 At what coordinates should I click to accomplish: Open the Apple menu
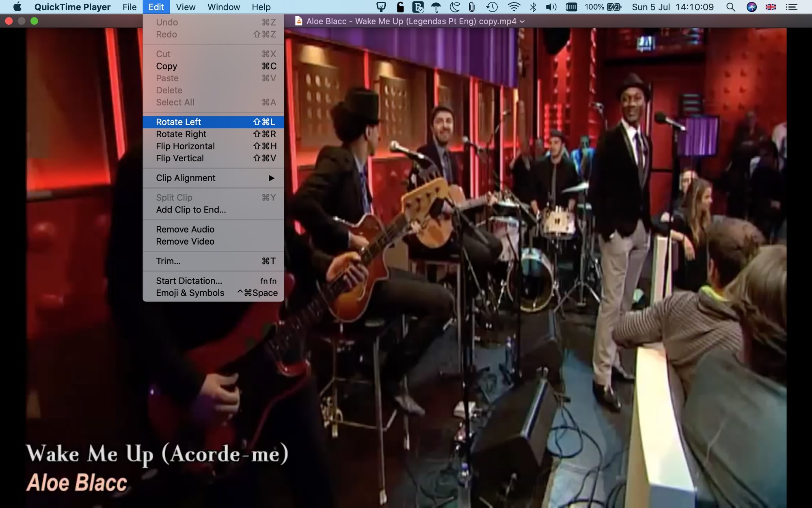pyautogui.click(x=17, y=7)
